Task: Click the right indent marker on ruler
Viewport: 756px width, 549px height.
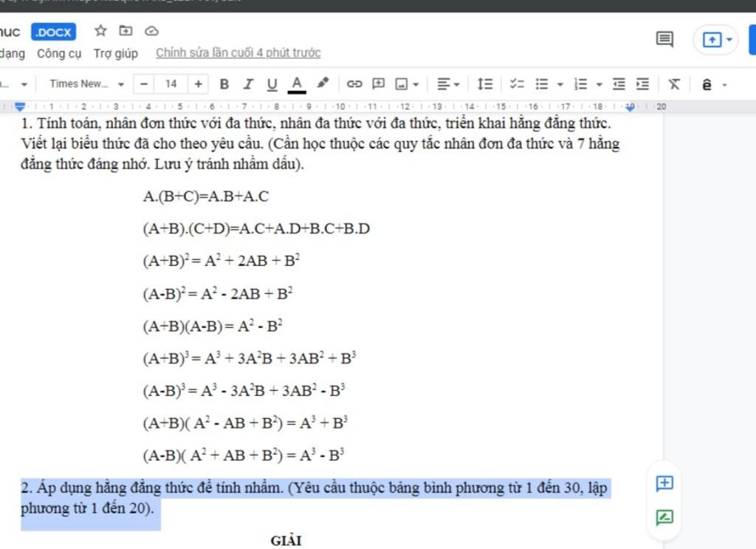Action: [630, 107]
